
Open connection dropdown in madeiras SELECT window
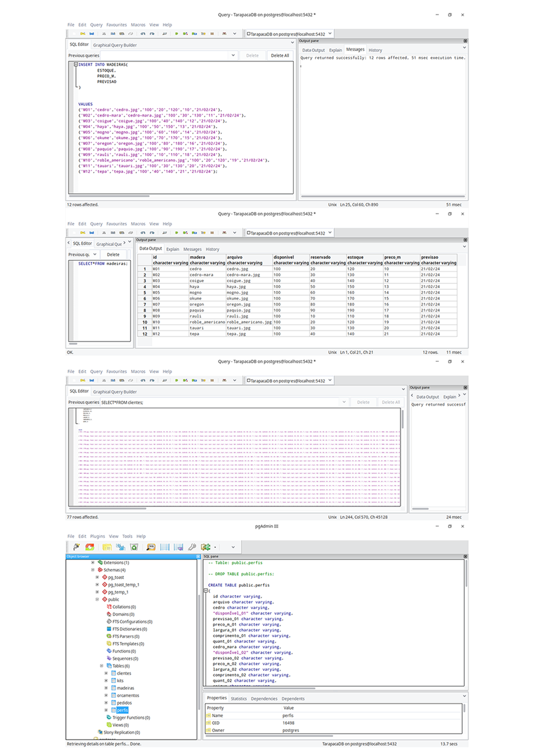click(330, 233)
